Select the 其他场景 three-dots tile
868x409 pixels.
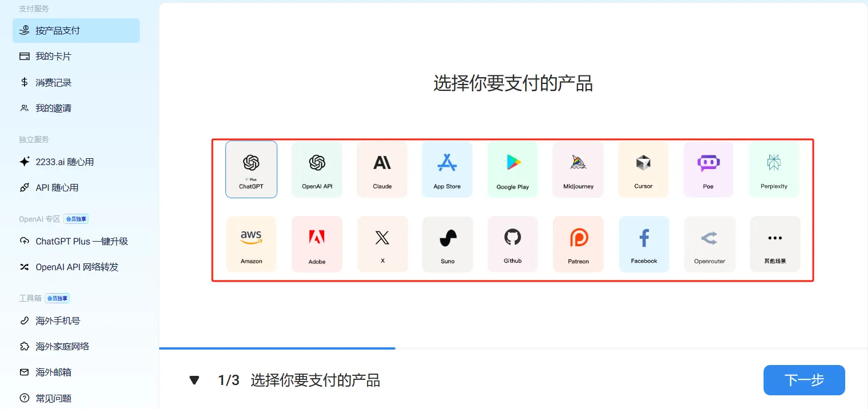click(x=775, y=244)
